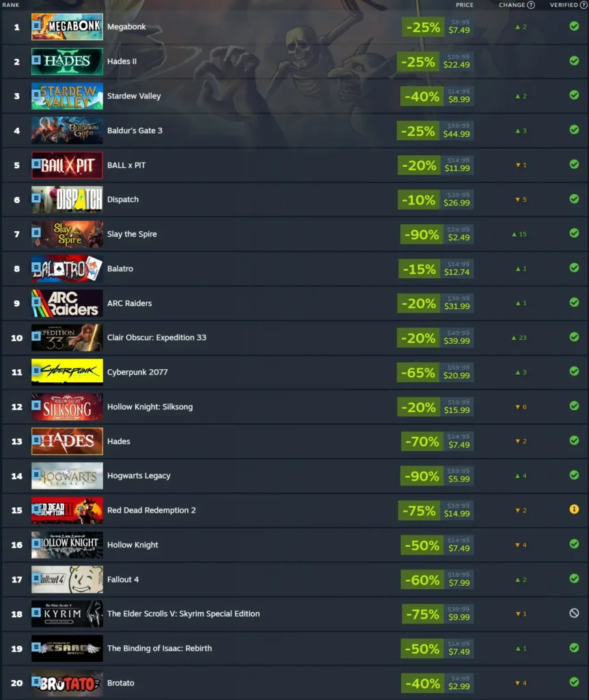The height and width of the screenshot is (700, 589).
Task: Click the wishlist badge on the Balatro thumbnail
Action: coord(37,267)
